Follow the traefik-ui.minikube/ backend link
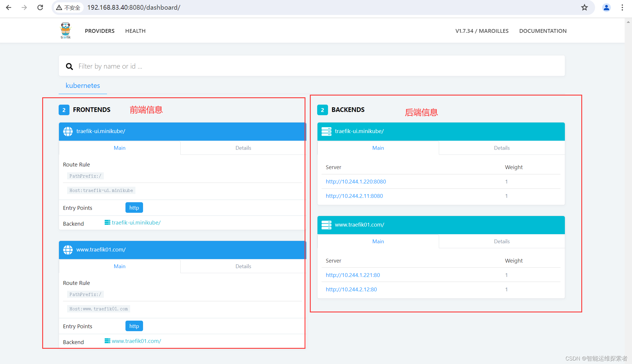Image resolution: width=632 pixels, height=364 pixels. pos(136,223)
